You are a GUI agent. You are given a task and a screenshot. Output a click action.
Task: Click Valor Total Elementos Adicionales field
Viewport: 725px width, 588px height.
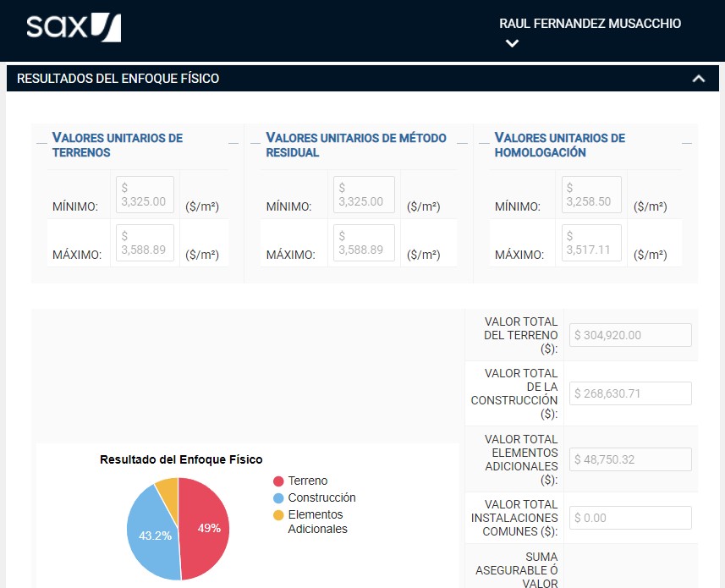click(630, 459)
